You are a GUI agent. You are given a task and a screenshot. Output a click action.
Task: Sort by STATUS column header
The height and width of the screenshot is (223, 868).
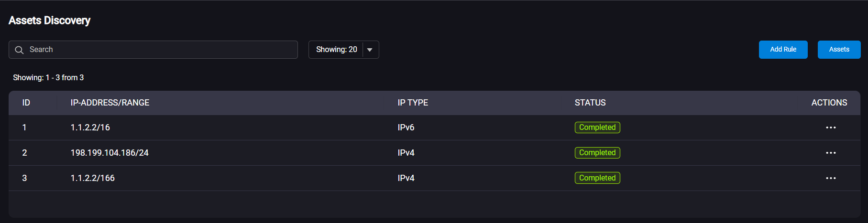(x=590, y=103)
